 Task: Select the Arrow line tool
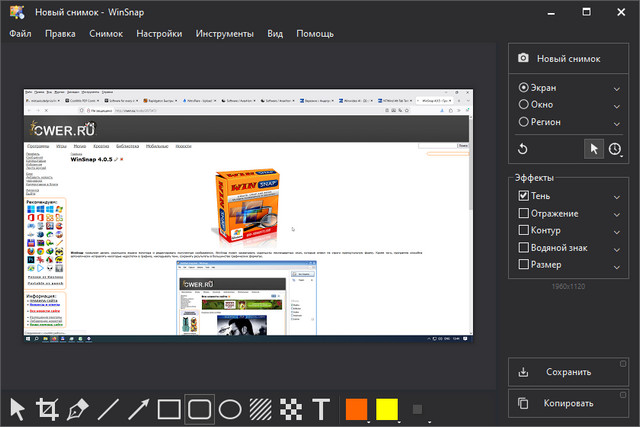(x=139, y=409)
